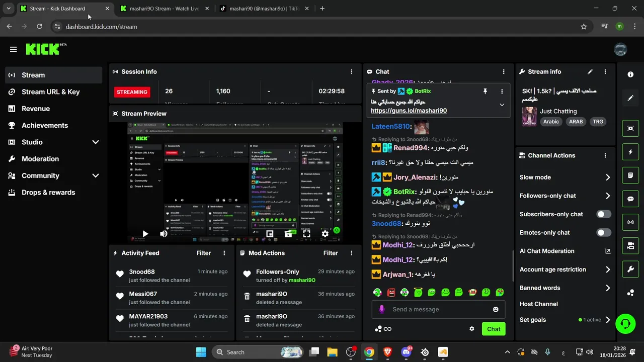The image size is (644, 362).
Task: Toggle Subscribers-only chat switch
Action: (604, 214)
